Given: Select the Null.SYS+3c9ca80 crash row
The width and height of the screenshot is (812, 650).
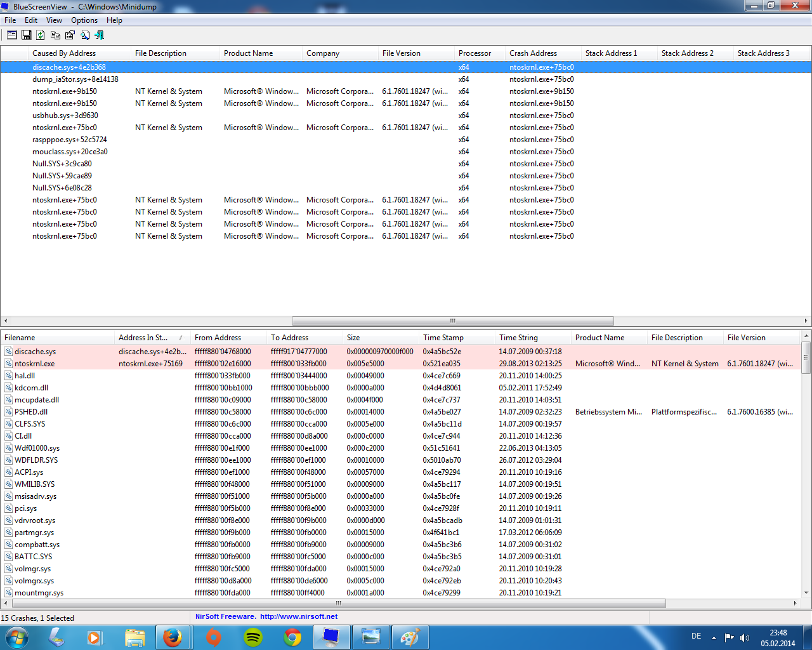Looking at the screenshot, I should (406, 164).
